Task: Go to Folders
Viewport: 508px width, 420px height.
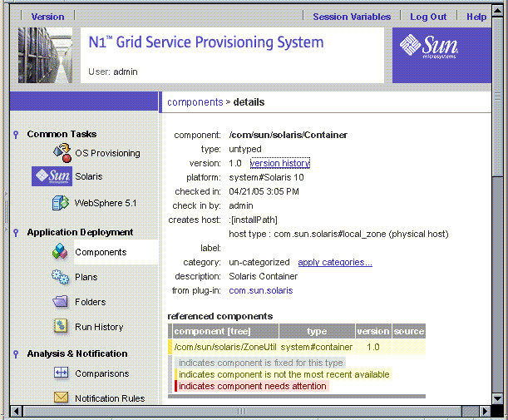Action: pyautogui.click(x=91, y=302)
